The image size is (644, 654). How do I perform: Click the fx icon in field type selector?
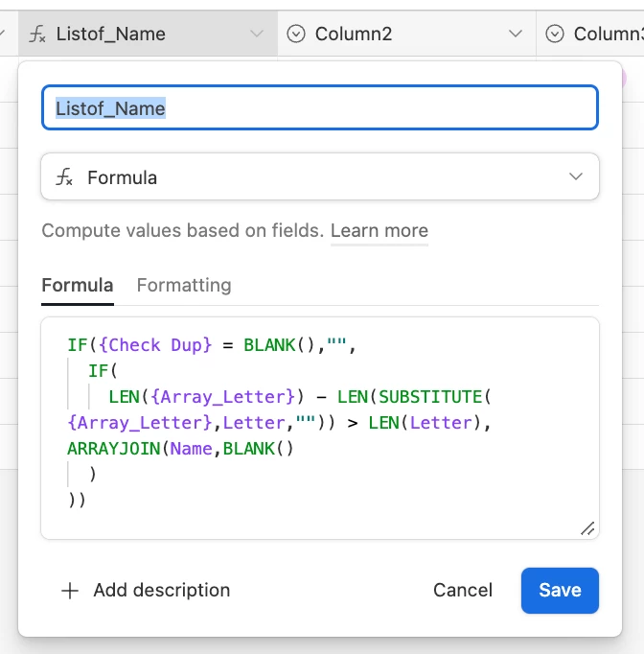(x=64, y=176)
